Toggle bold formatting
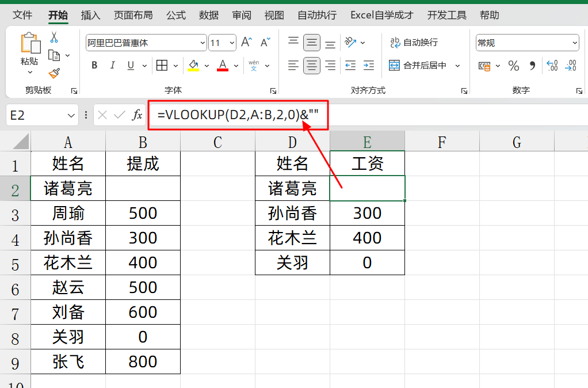Image resolution: width=588 pixels, height=388 pixels. pos(94,65)
